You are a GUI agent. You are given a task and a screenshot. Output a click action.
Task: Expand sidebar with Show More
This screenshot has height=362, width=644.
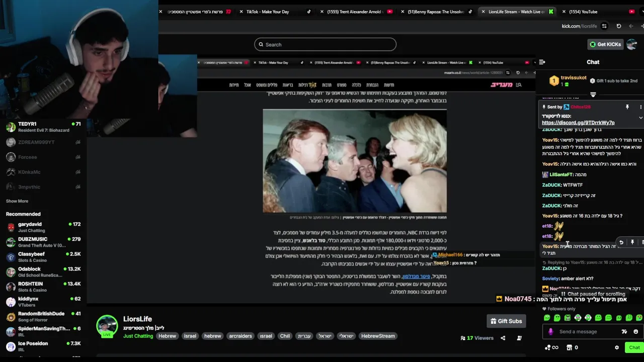point(17,201)
